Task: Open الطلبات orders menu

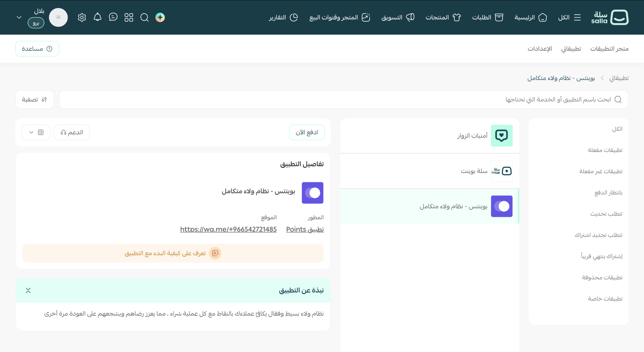Action: coord(487,17)
